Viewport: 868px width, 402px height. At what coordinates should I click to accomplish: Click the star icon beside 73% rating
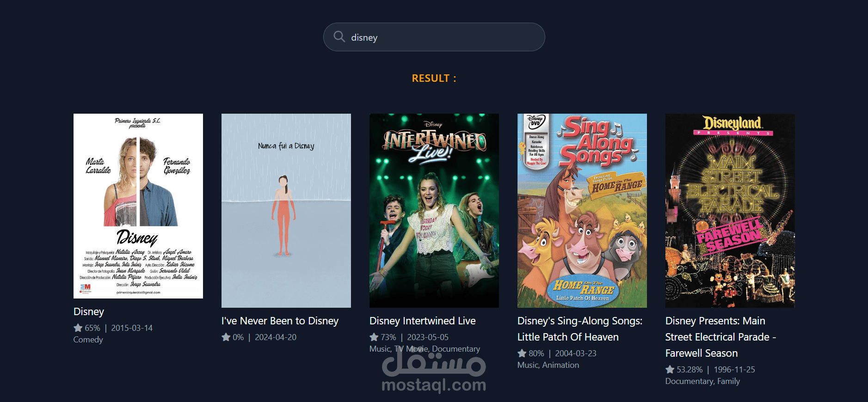click(374, 337)
